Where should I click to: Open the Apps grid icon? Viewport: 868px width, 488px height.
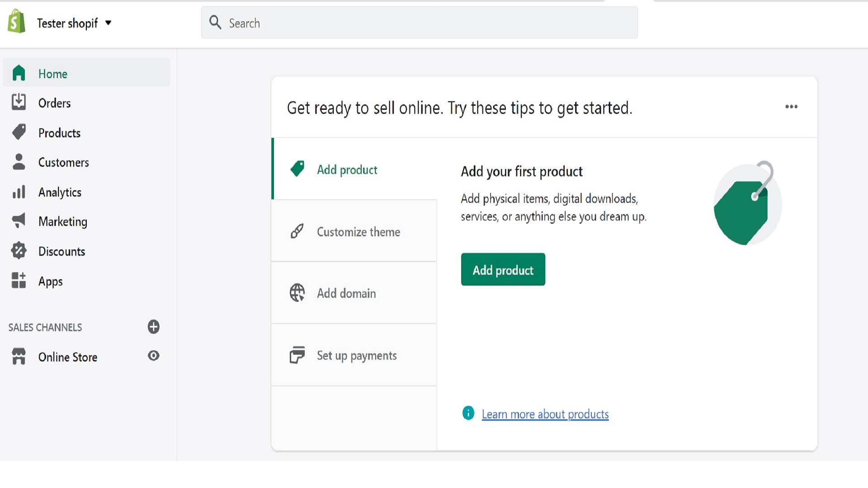[x=19, y=280]
